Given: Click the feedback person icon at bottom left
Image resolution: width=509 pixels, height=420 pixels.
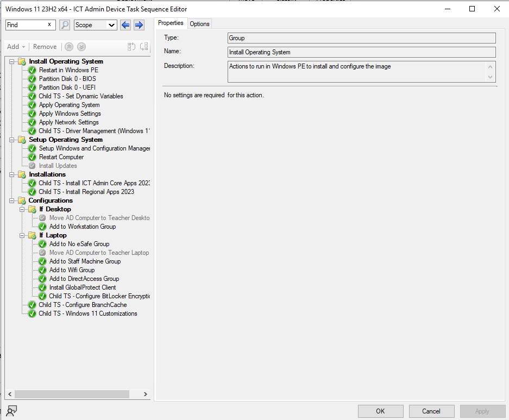Looking at the screenshot, I should (11, 411).
